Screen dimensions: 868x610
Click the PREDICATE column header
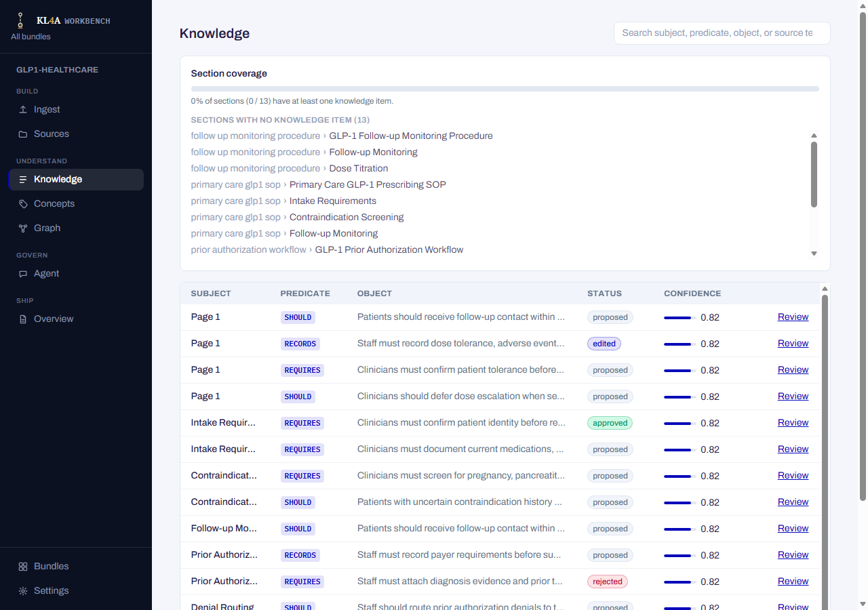coord(305,293)
